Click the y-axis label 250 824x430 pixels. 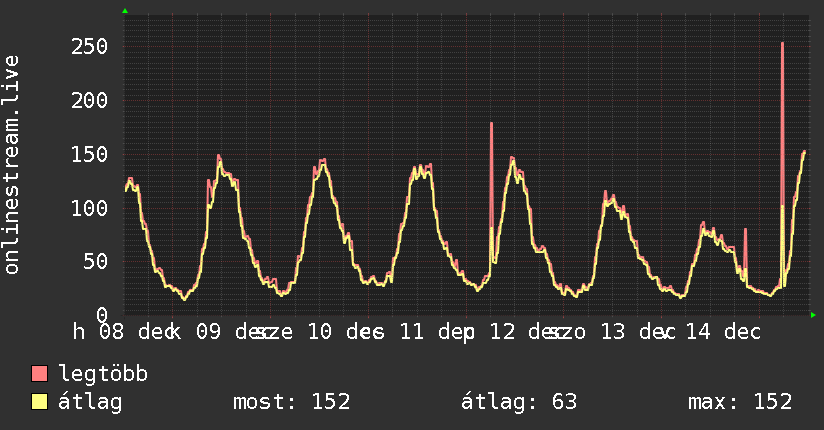[89, 46]
